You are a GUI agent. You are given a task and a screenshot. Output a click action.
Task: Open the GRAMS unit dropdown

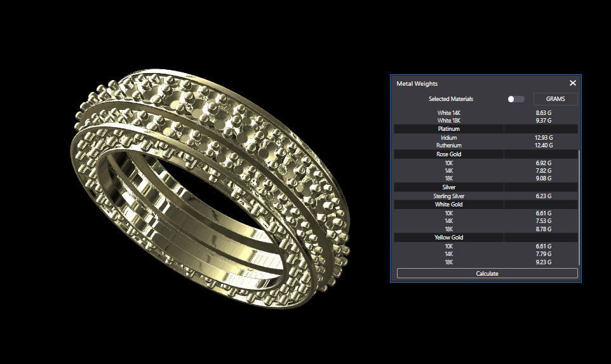pyautogui.click(x=555, y=99)
